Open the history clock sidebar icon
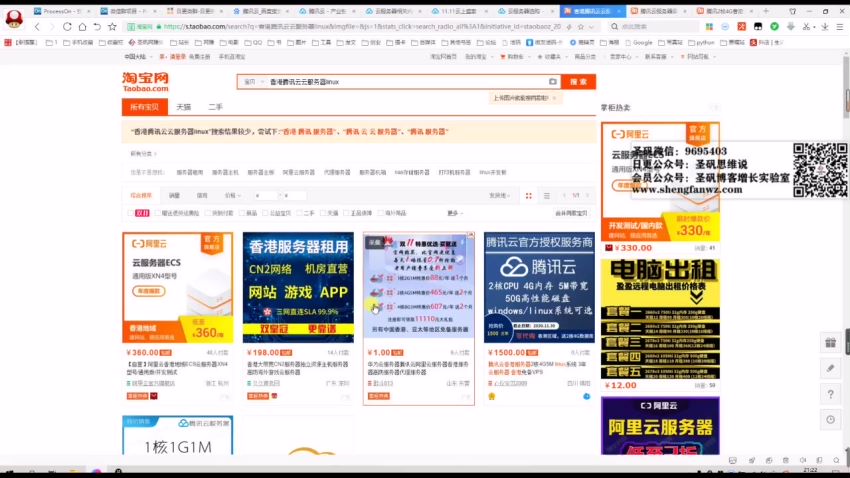This screenshot has height=478, width=850. pos(830,419)
